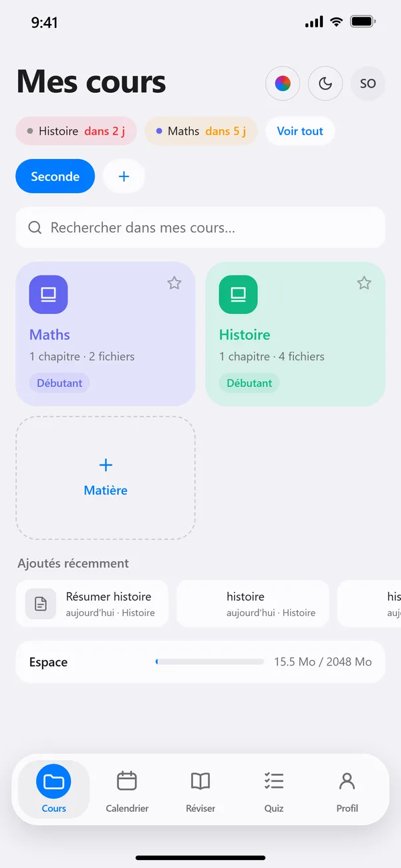The height and width of the screenshot is (868, 401).
Task: Click the plus icon above Matière
Action: coord(106,465)
